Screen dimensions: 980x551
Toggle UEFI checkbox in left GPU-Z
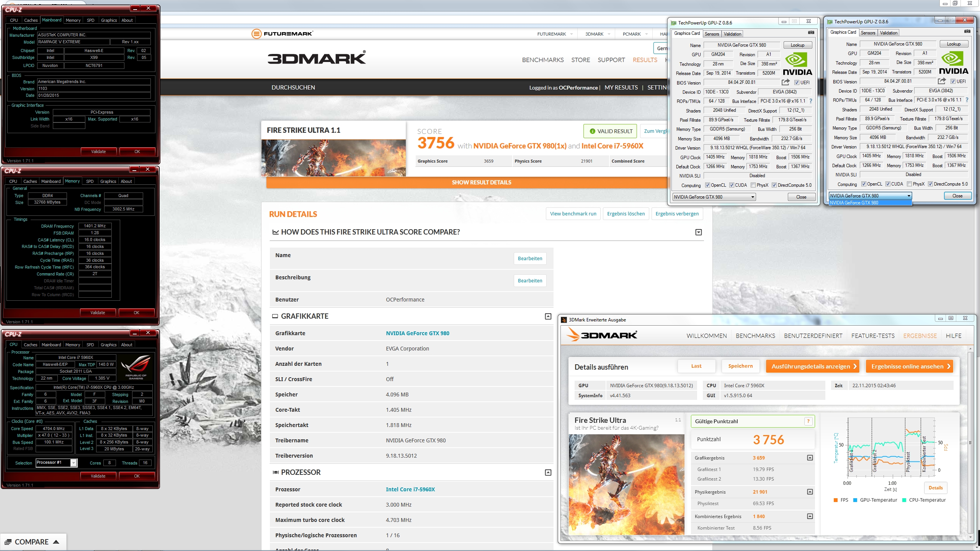[x=796, y=83]
